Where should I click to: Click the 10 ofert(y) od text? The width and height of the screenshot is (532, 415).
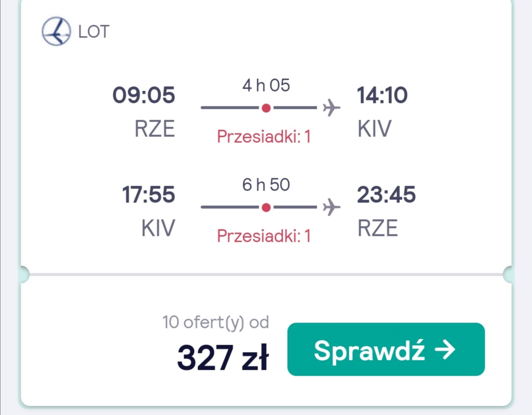tap(215, 322)
